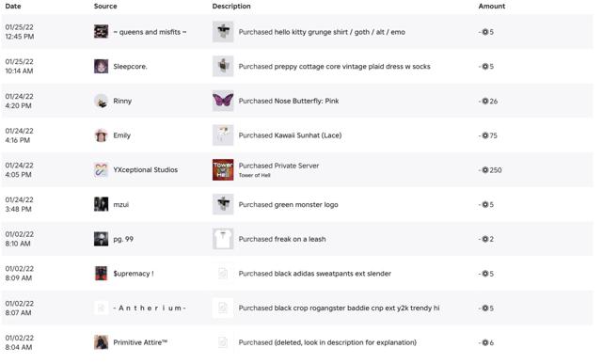Click the mzui group avatar
Viewport: 602px width, 364px height.
click(101, 204)
